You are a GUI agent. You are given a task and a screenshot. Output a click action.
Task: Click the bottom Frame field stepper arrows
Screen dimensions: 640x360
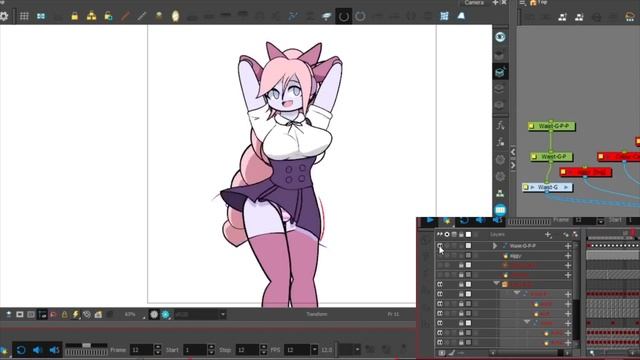[158, 350]
